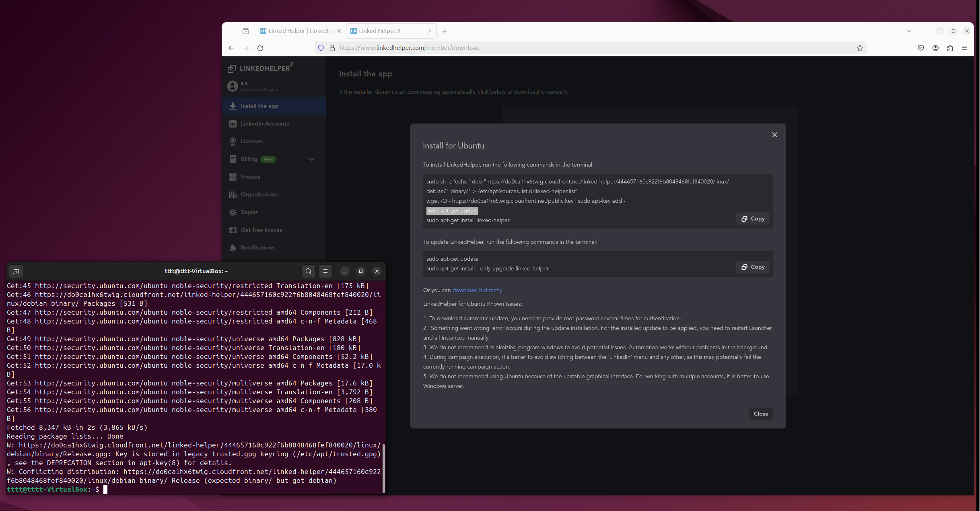
Task: Open a new browser tab
Action: click(x=445, y=31)
